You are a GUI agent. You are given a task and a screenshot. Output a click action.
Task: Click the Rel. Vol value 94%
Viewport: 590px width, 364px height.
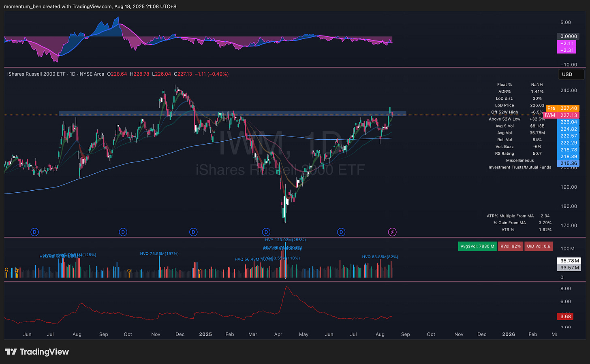pos(537,140)
